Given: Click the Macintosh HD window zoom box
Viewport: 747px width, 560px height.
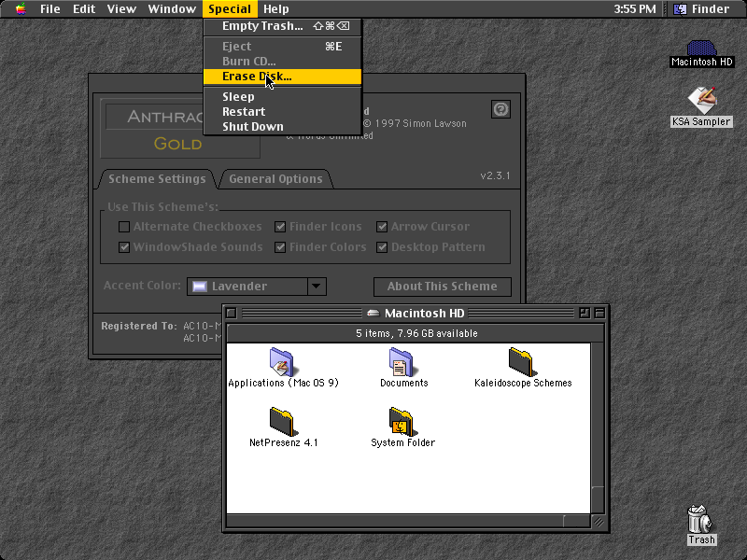Looking at the screenshot, I should point(585,313).
